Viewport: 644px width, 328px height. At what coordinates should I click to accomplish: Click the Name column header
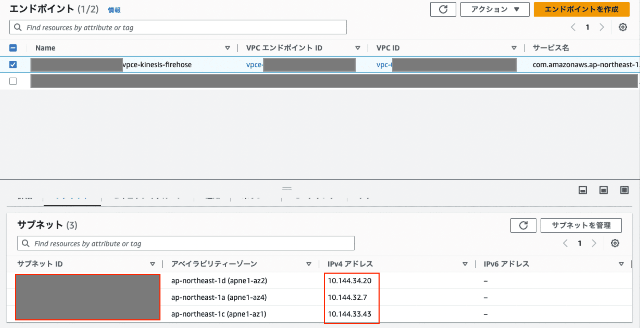point(45,48)
